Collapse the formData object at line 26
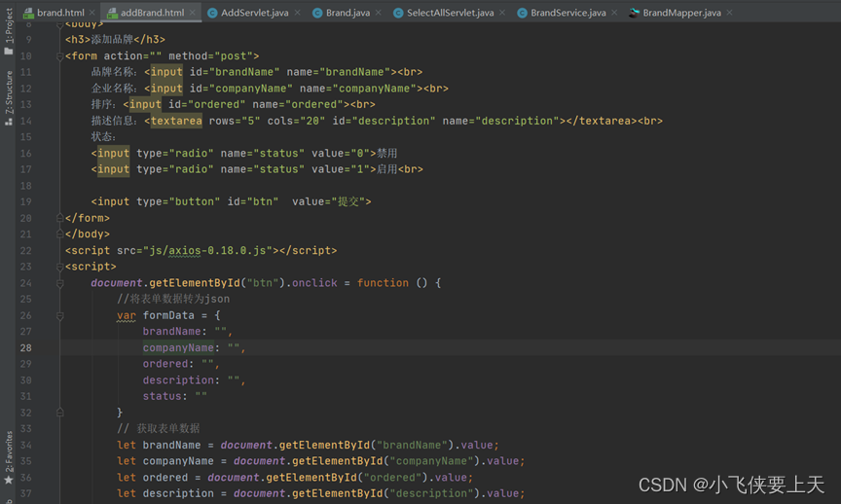841x504 pixels. click(x=60, y=316)
